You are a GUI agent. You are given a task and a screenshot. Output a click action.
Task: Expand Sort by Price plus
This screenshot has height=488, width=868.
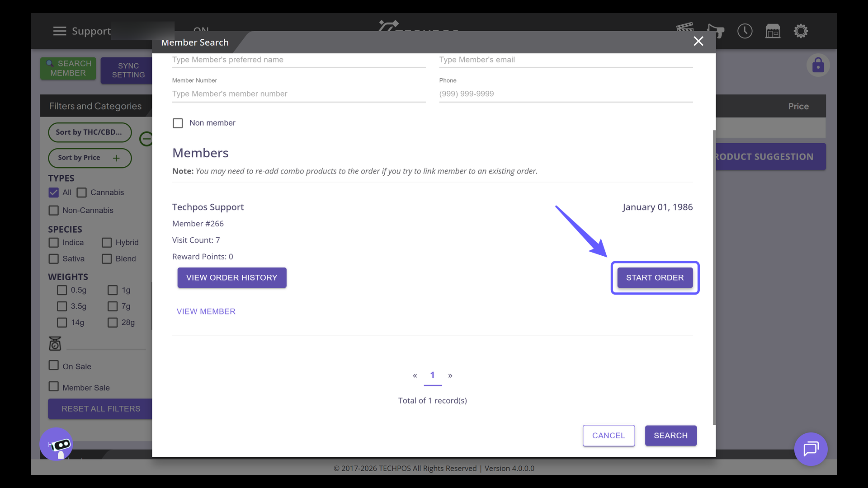coord(116,158)
